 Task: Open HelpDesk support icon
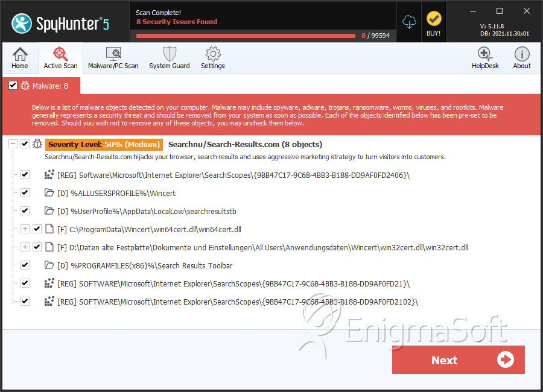point(485,58)
